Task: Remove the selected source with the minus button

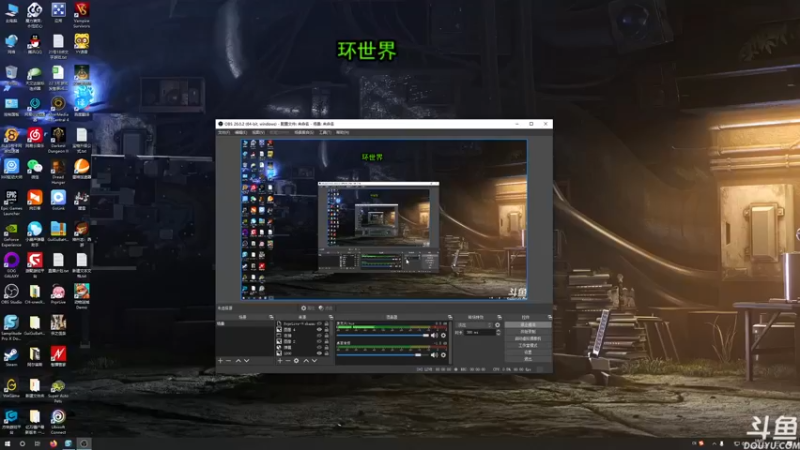Action: [x=288, y=361]
